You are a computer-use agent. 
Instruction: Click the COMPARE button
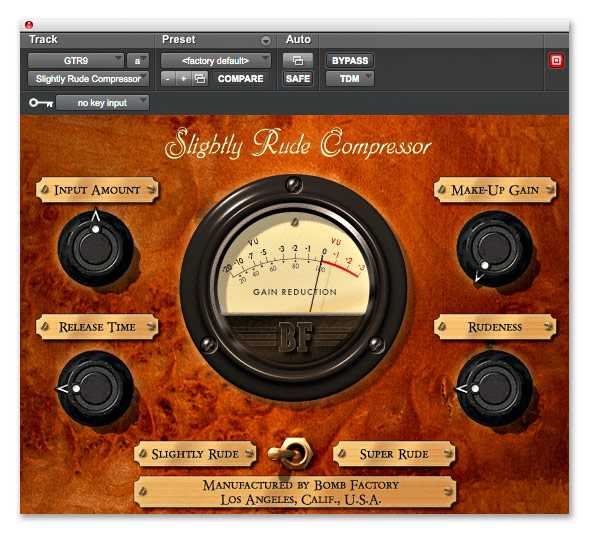pos(240,78)
